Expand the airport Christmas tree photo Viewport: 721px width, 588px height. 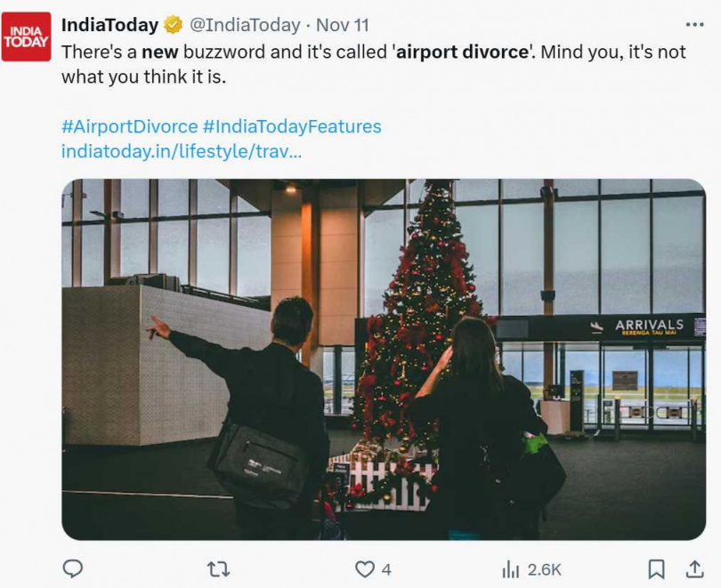pos(383,359)
